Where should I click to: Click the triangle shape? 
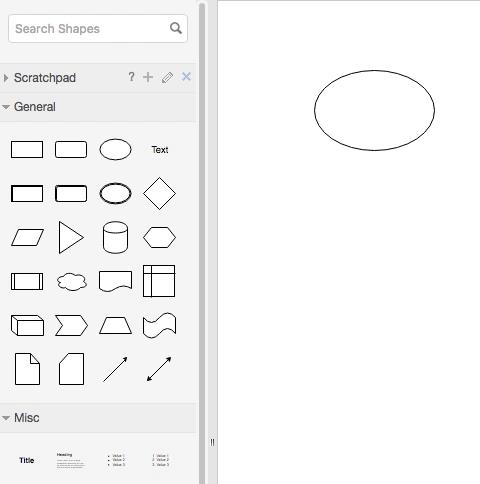point(71,237)
